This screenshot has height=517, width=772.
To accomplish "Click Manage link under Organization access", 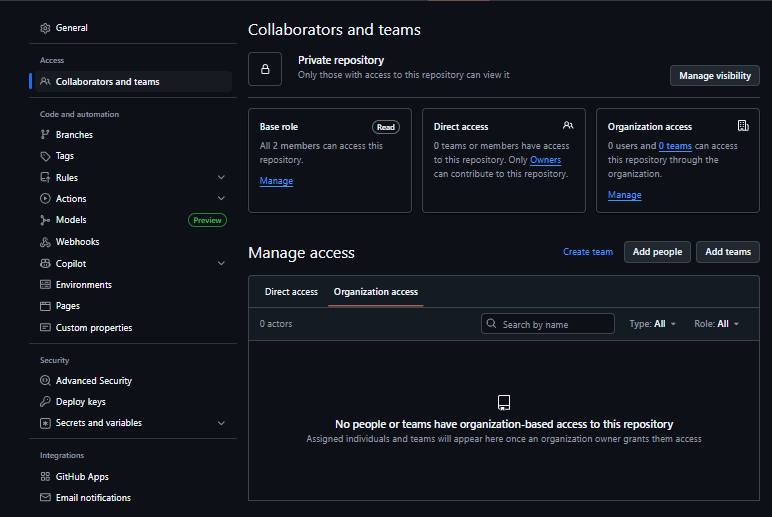I will coord(624,195).
